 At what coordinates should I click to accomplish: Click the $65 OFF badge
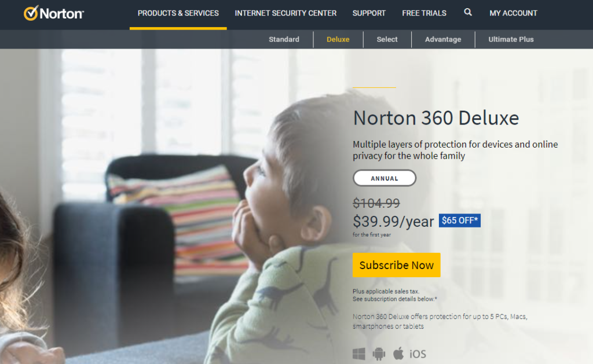tap(459, 220)
